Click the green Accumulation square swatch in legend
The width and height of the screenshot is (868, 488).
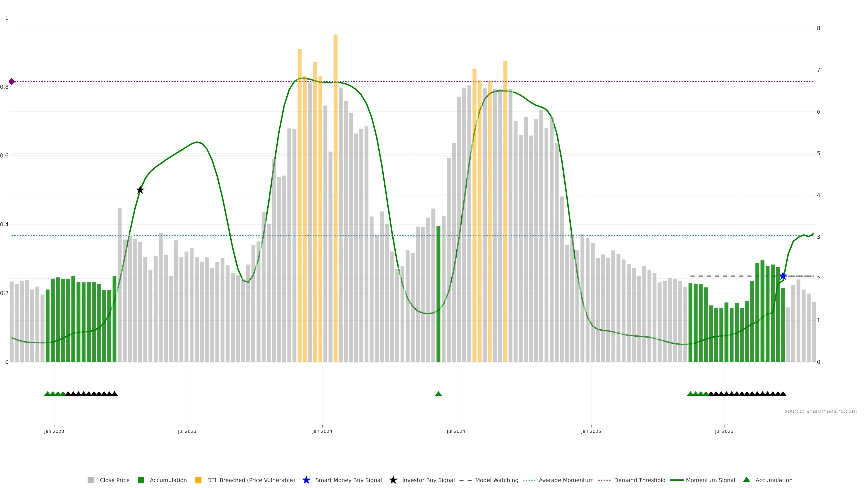141,480
